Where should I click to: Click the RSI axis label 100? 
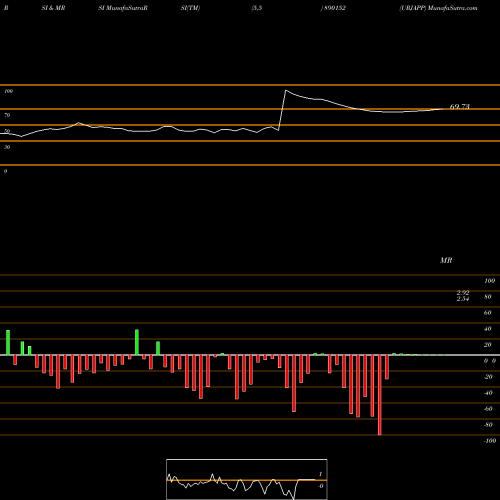click(x=8, y=91)
